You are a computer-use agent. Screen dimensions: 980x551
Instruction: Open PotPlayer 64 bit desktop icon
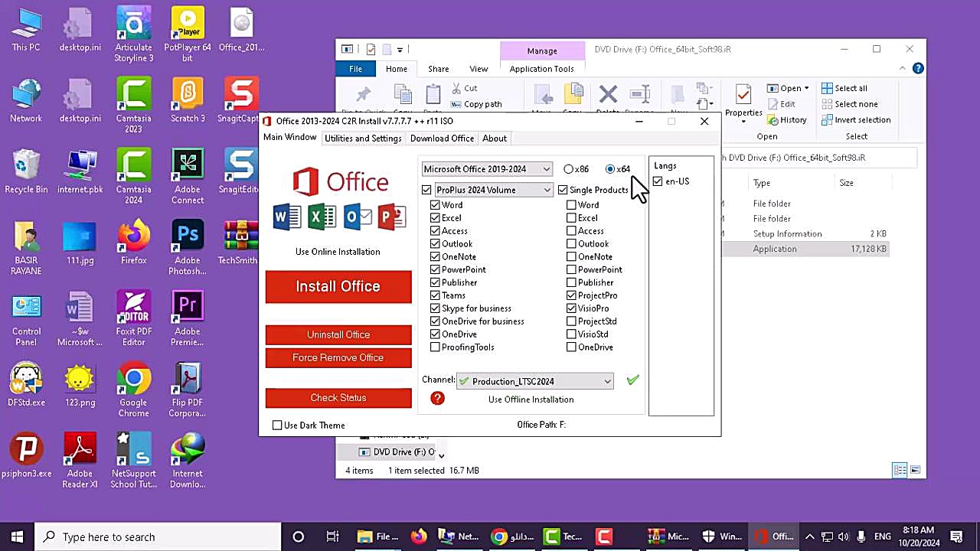[x=188, y=34]
